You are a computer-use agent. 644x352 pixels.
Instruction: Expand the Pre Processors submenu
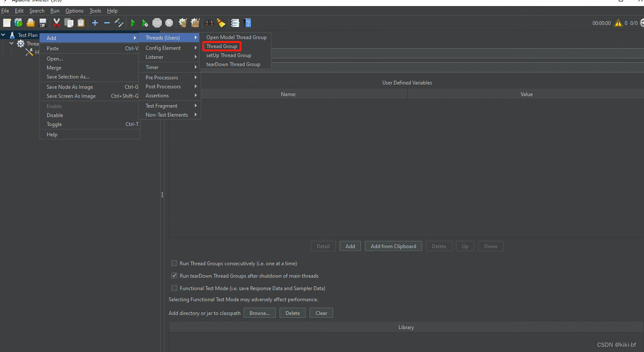click(170, 77)
